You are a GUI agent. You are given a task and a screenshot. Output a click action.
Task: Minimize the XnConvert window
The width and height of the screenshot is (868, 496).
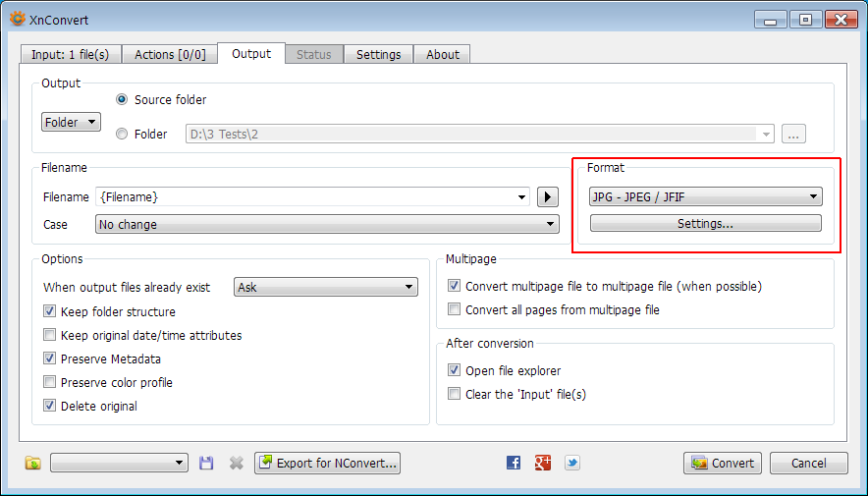(771, 21)
